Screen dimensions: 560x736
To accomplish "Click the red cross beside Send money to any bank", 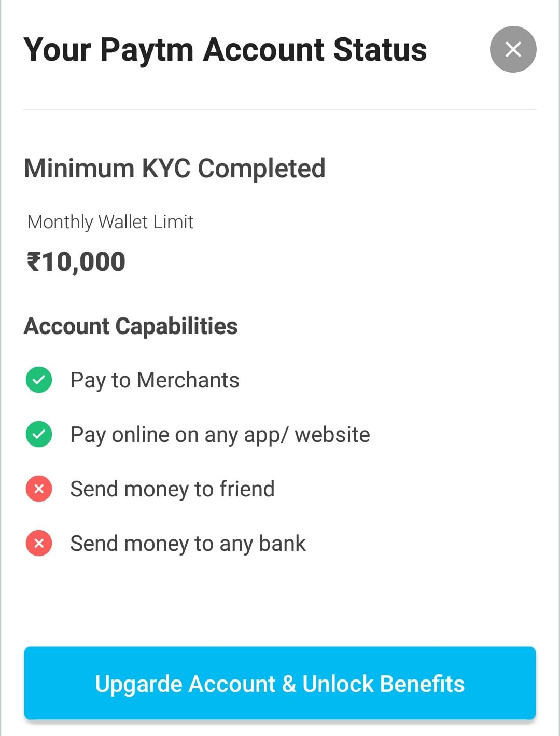I will (x=39, y=543).
